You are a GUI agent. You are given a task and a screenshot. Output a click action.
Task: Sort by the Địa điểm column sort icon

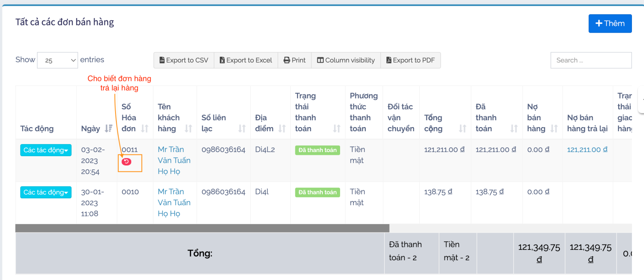click(x=282, y=128)
